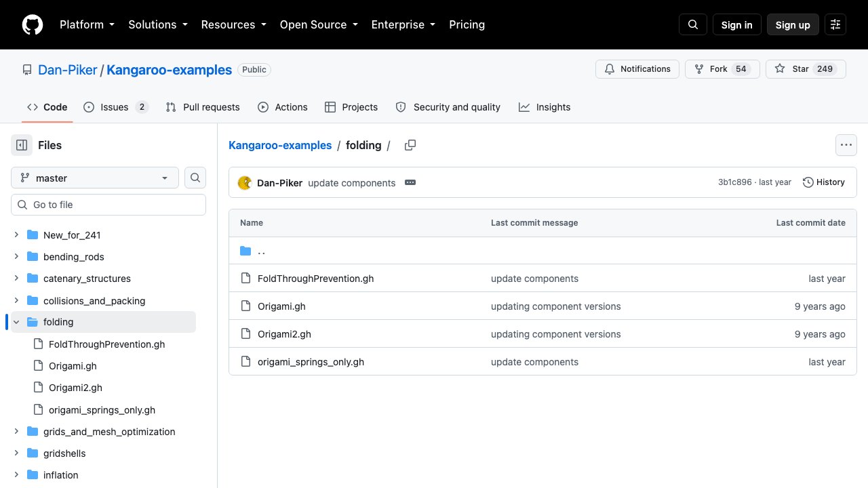Open the Resources dropdown menu

pyautogui.click(x=234, y=24)
